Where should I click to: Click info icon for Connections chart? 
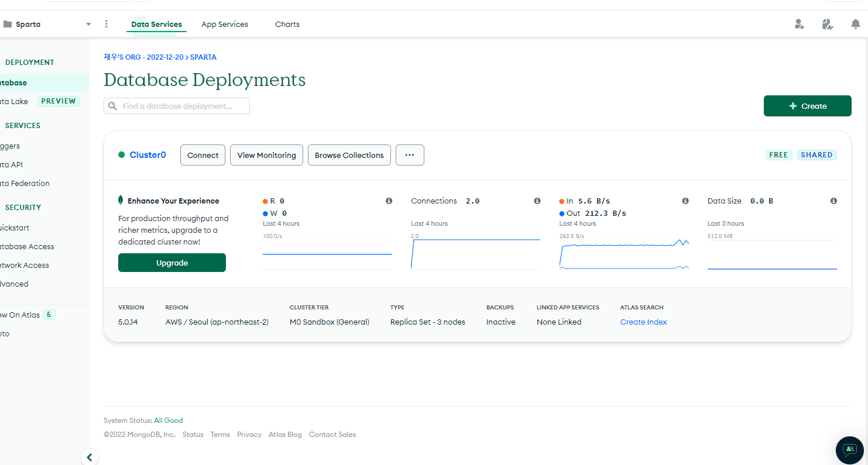click(x=537, y=201)
